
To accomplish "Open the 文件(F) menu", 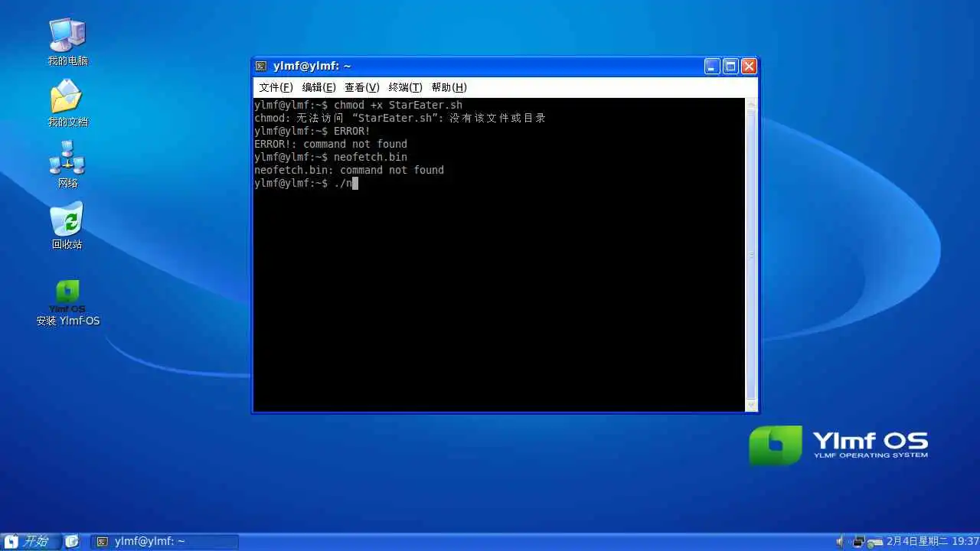I will pyautogui.click(x=276, y=87).
